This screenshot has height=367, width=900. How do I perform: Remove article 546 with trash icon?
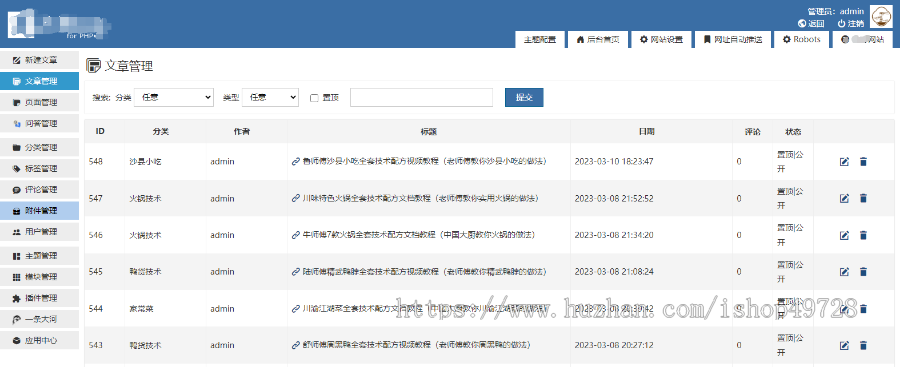(863, 235)
